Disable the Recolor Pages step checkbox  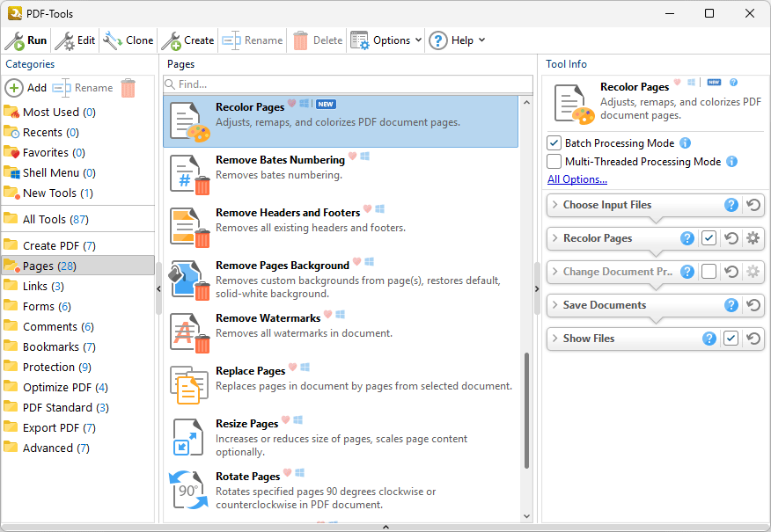coord(709,238)
